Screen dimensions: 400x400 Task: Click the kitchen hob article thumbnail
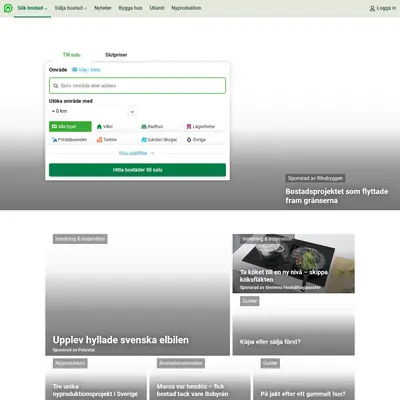click(x=293, y=263)
